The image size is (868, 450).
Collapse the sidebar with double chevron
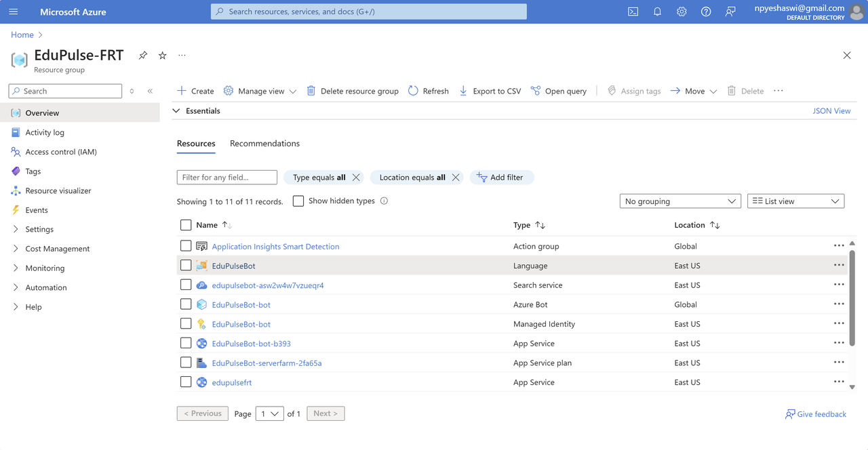click(x=150, y=91)
